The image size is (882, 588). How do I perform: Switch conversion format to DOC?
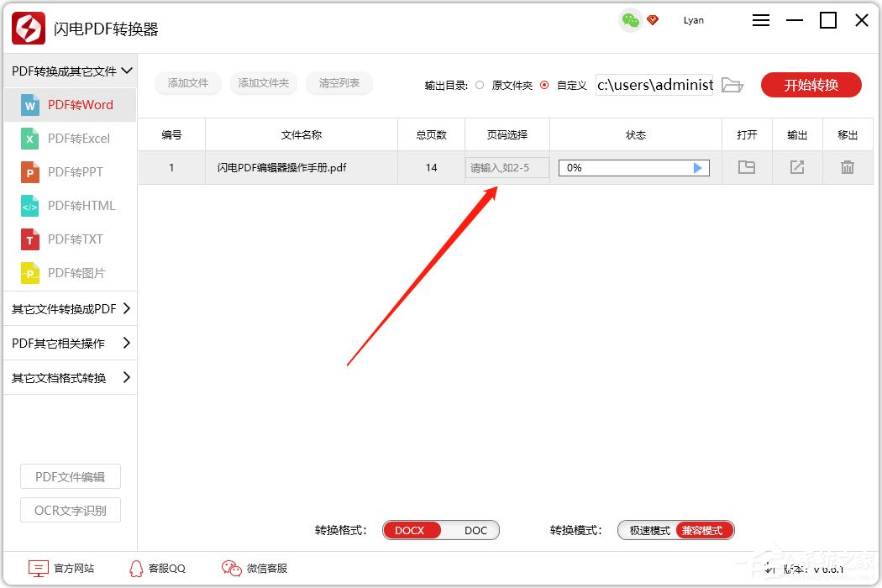(x=475, y=530)
